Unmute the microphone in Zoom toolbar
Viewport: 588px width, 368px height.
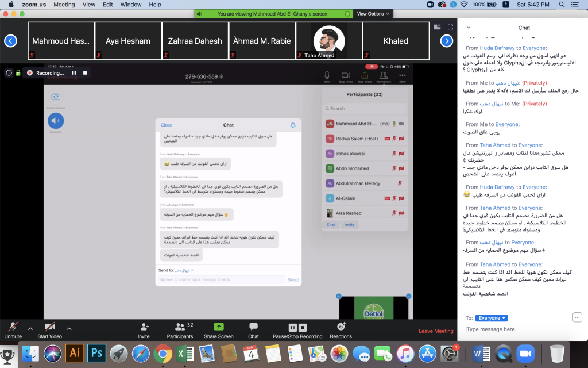[x=13, y=330]
